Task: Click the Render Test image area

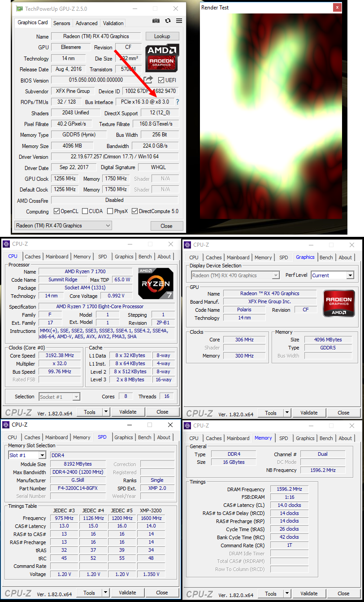Action: (x=270, y=116)
